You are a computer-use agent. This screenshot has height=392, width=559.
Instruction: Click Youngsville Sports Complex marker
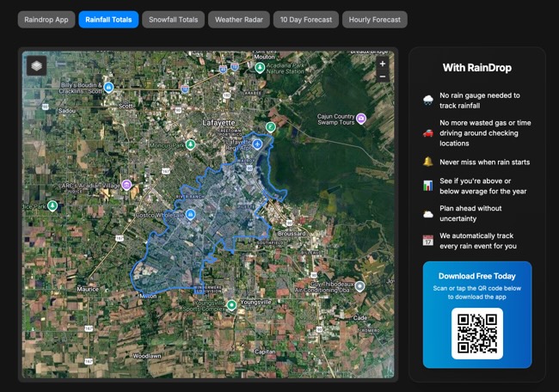[231, 305]
